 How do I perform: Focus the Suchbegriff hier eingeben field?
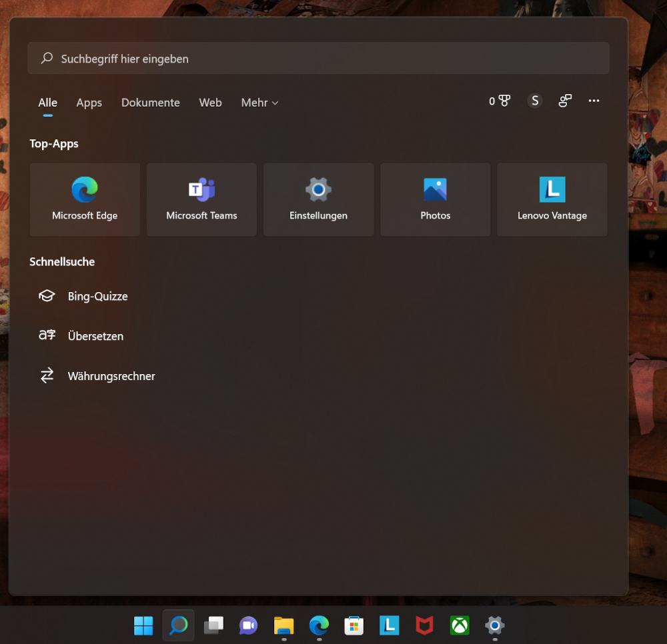318,58
